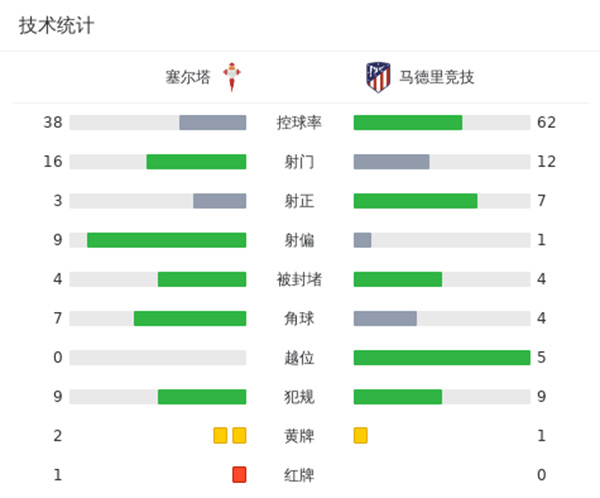
Task: Select the 被封堵 blocked shots label
Action: click(x=299, y=279)
